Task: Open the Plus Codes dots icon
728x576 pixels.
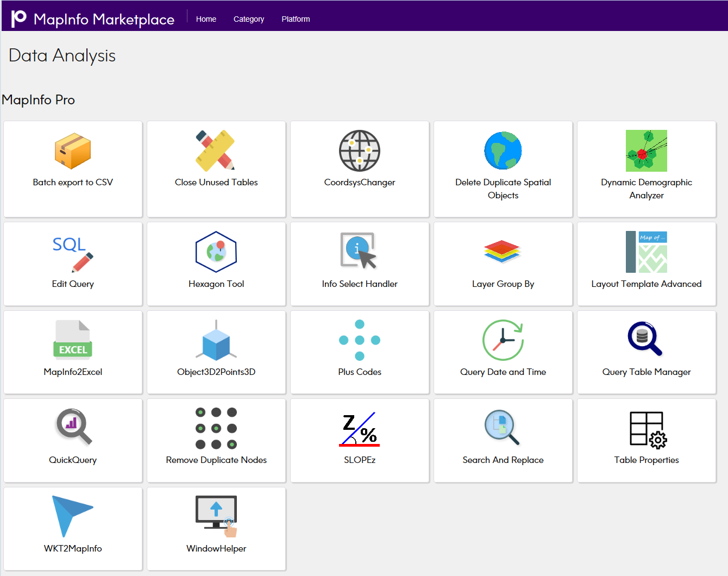Action: (x=360, y=340)
